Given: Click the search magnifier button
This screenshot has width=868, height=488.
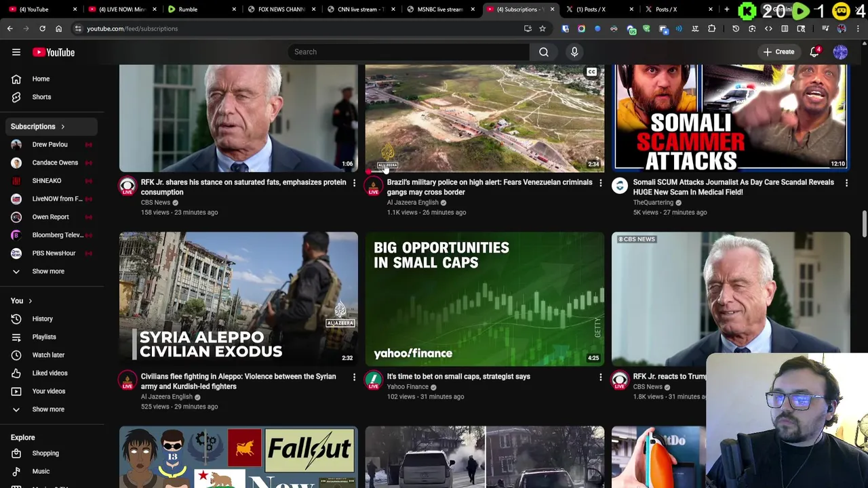Looking at the screenshot, I should point(544,52).
